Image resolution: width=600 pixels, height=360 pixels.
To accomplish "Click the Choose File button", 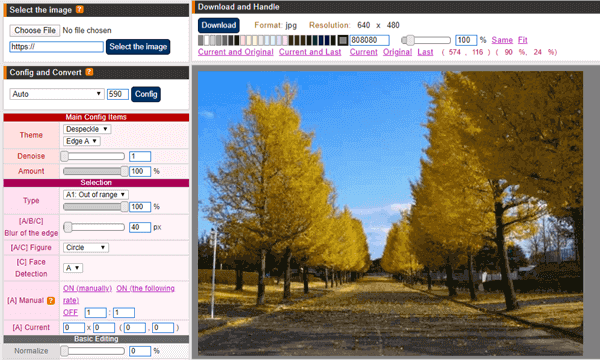I will pos(35,30).
